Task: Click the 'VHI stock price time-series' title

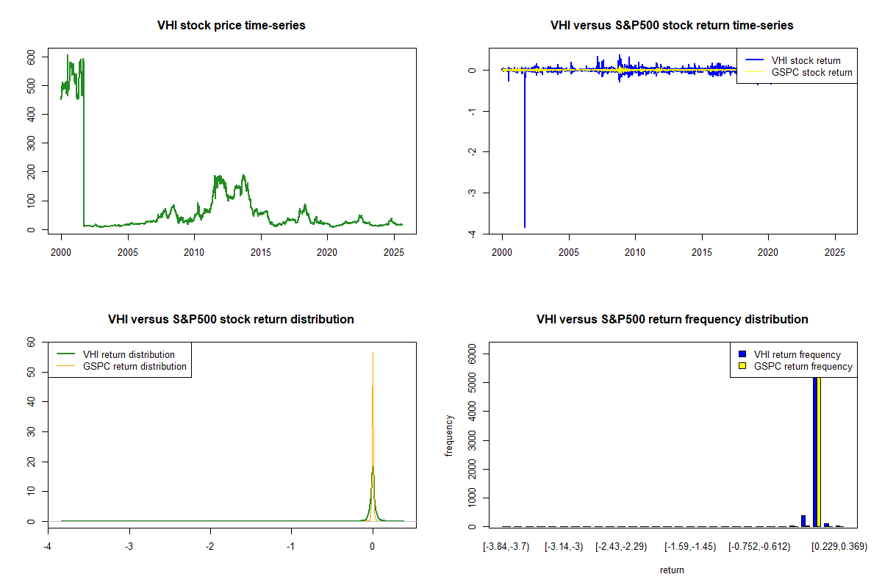Action: coord(231,26)
